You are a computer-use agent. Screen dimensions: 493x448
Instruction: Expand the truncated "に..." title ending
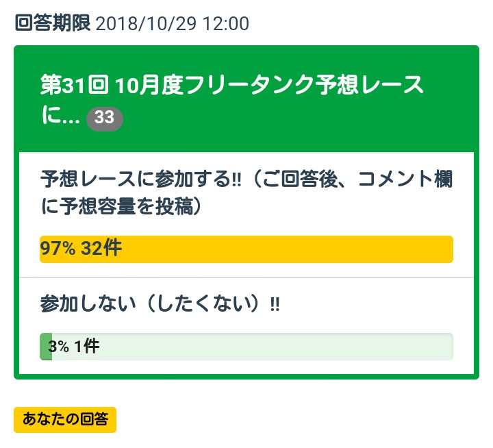[61, 117]
